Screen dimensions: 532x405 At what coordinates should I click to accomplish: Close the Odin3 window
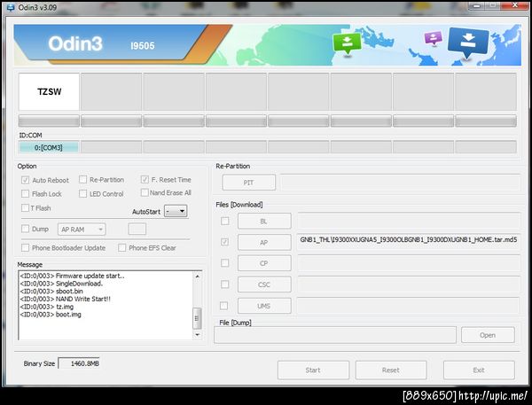(515, 5)
